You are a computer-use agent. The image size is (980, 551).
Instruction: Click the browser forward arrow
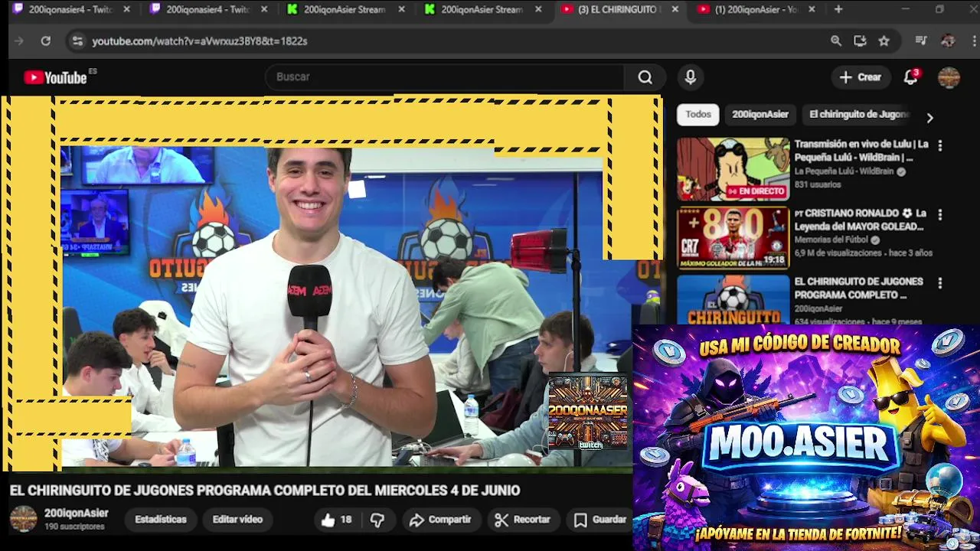pyautogui.click(x=19, y=41)
